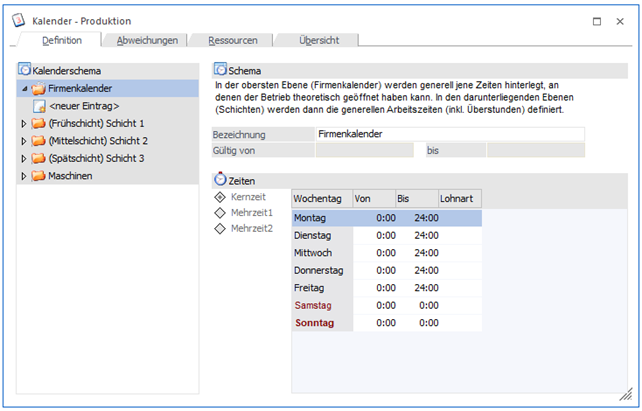This screenshot has width=642, height=411.
Task: Click the Zeiten clock icon
Action: click(220, 180)
